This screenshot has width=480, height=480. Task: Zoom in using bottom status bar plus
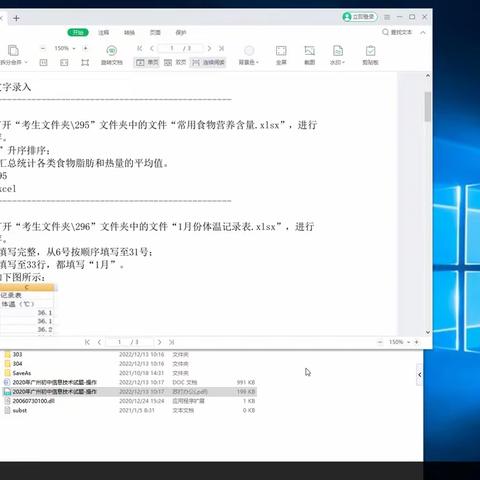coord(416,342)
